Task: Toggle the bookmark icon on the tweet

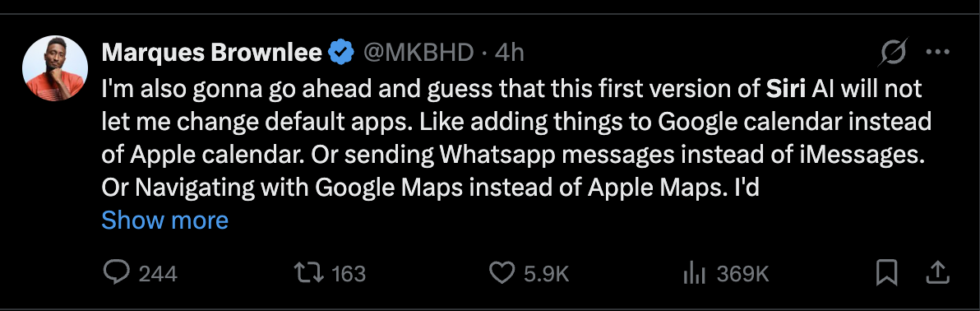Action: [x=887, y=273]
